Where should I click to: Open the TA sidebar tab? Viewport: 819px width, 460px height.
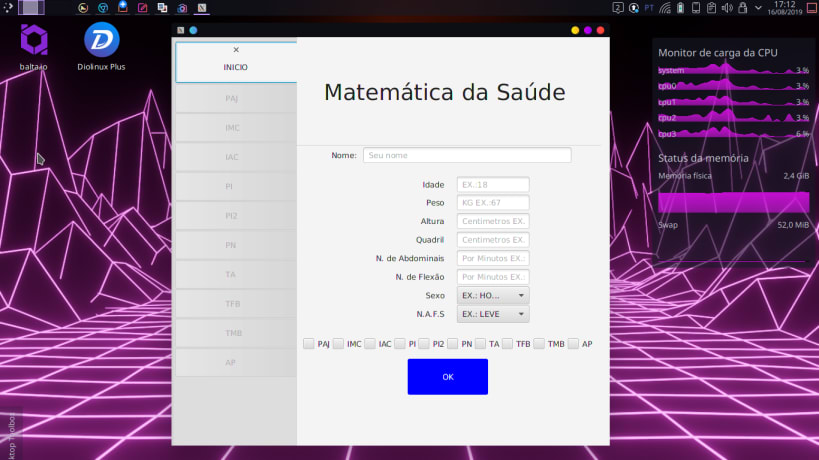tap(236, 274)
